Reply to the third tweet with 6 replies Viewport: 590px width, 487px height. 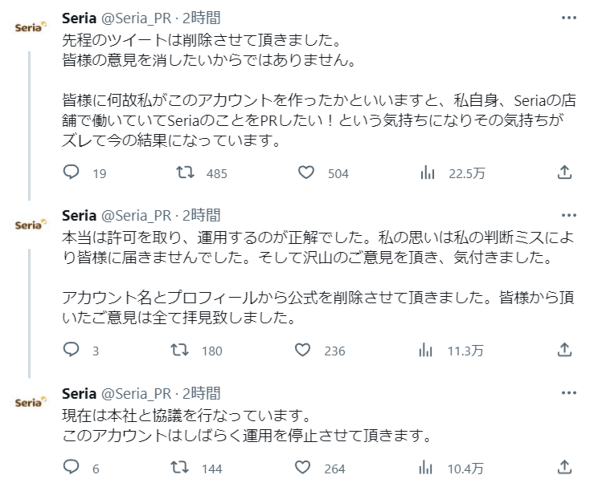[71, 468]
